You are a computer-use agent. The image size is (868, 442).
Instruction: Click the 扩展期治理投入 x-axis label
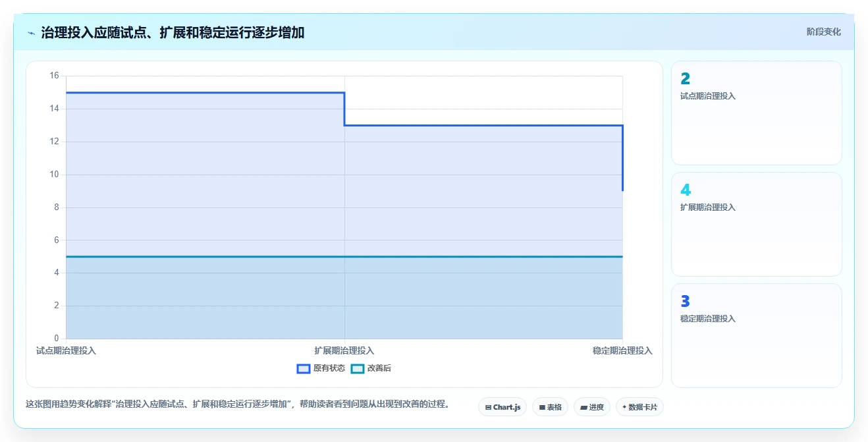[x=344, y=350]
